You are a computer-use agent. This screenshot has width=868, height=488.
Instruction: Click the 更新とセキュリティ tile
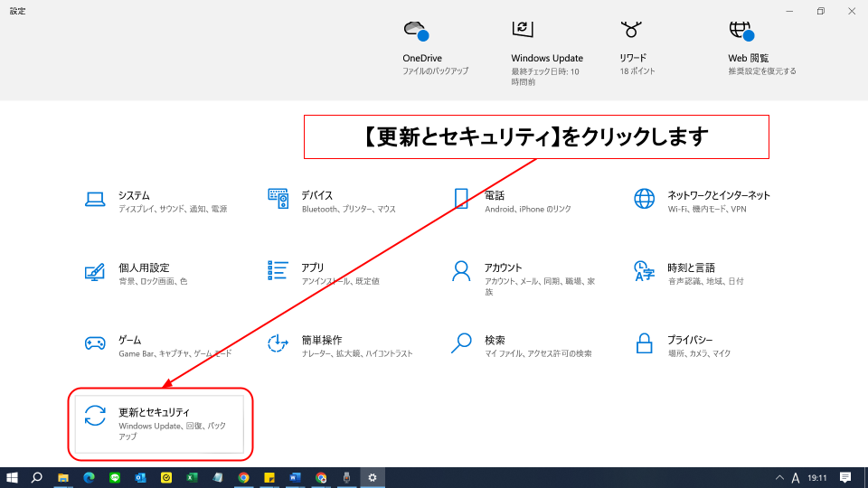tap(159, 423)
